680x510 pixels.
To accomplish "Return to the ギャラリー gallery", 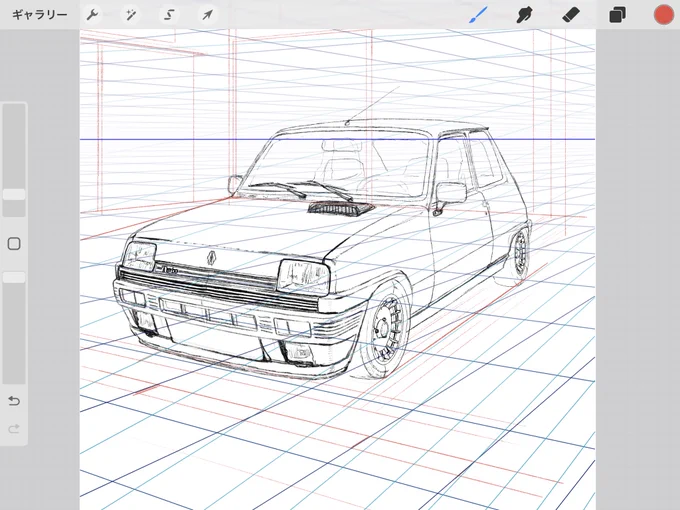I will click(39, 15).
